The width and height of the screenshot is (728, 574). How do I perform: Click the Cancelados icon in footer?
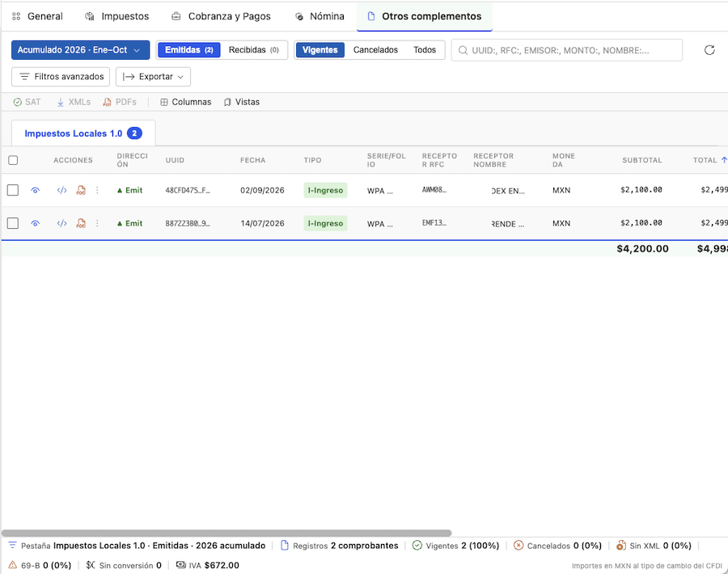pos(518,545)
